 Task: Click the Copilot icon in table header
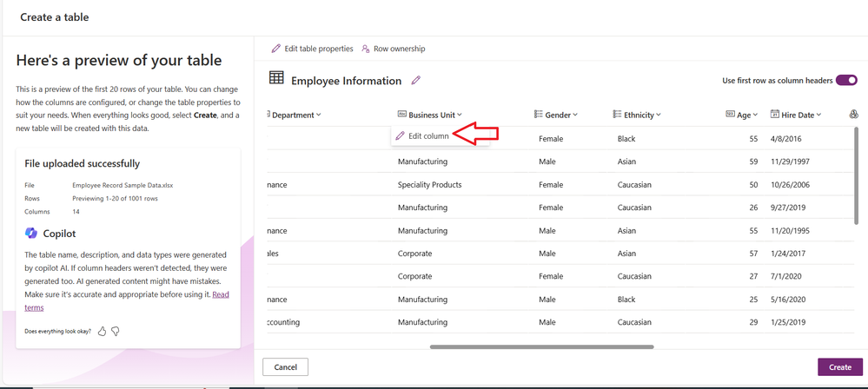(x=853, y=114)
